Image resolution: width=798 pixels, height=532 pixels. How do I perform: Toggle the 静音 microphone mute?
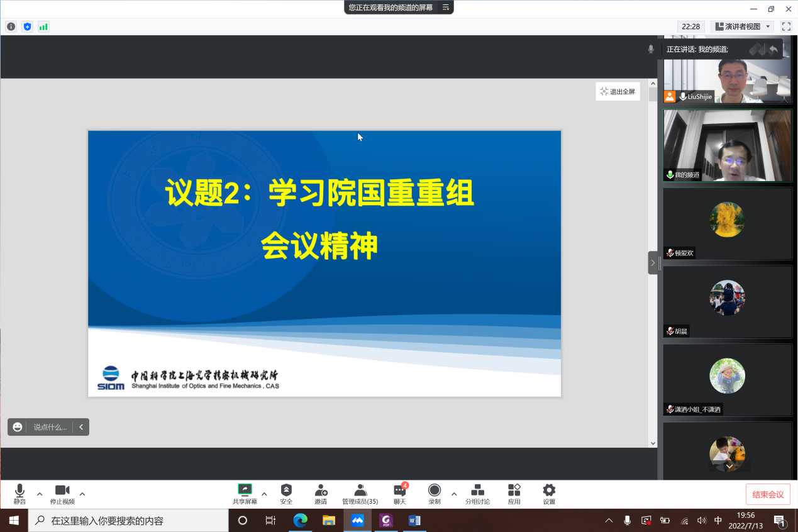(x=19, y=494)
